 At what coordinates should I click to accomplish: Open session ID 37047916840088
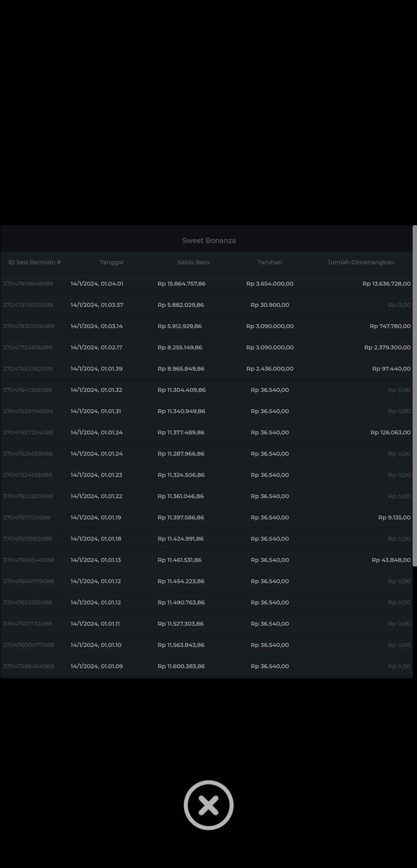(x=28, y=284)
